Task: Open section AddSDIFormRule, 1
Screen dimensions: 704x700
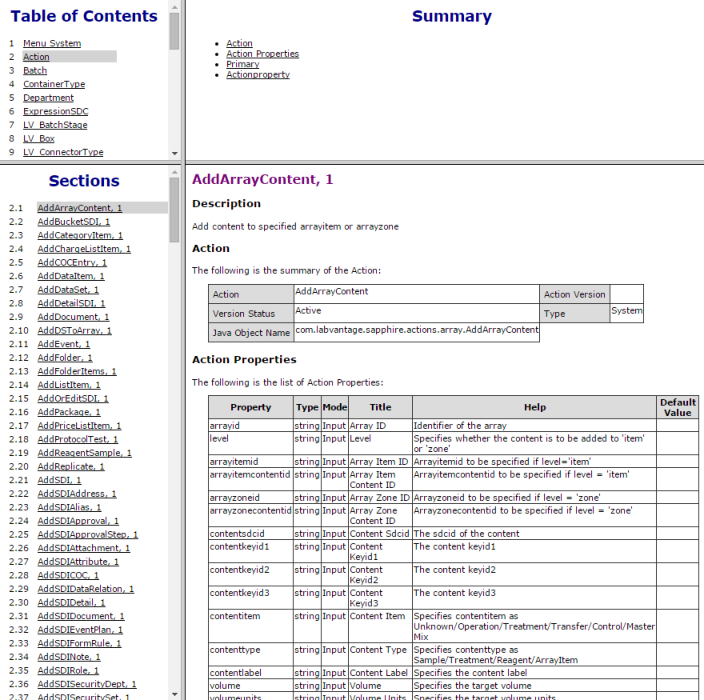Action: point(79,643)
